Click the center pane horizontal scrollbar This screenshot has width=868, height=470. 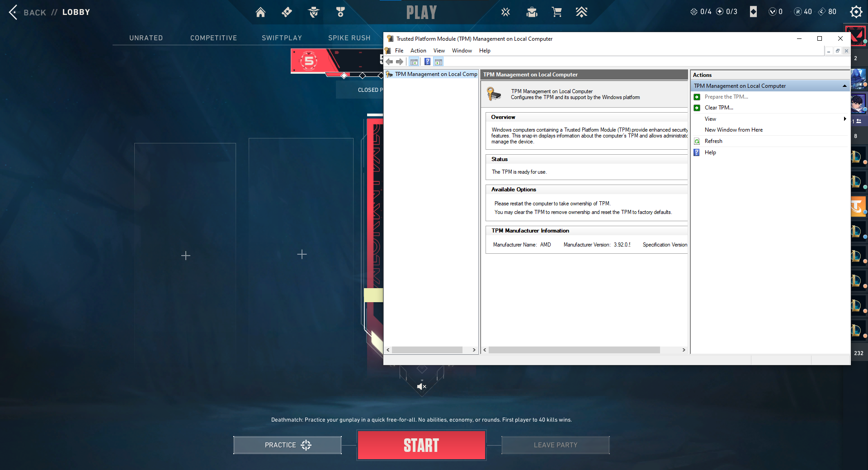(574, 350)
